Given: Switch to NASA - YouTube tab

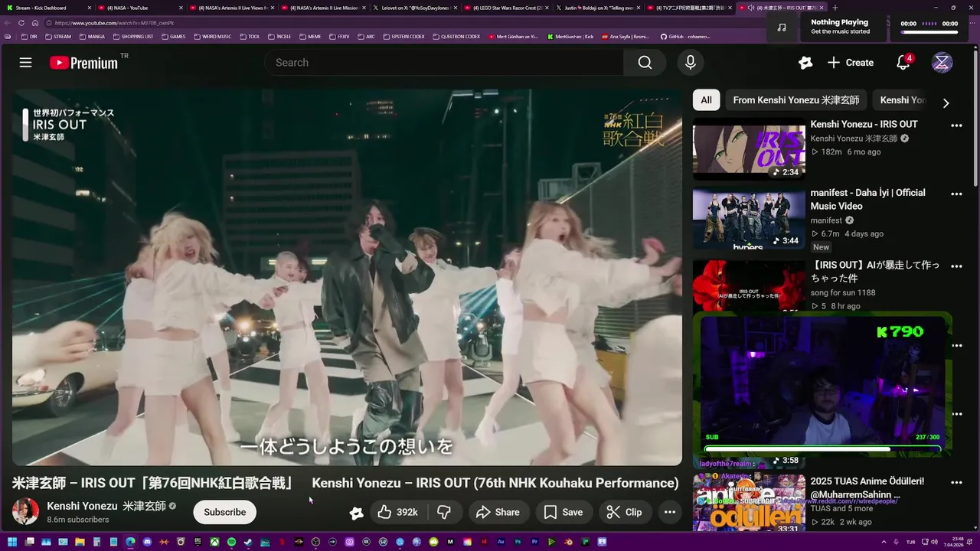Looking at the screenshot, I should (x=139, y=8).
